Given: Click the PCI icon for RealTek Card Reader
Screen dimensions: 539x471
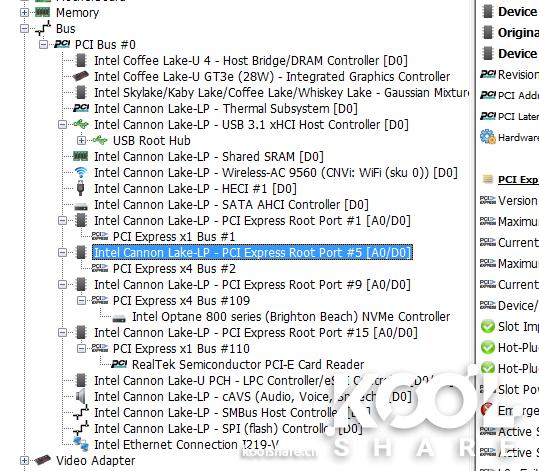Looking at the screenshot, I should (119, 364).
